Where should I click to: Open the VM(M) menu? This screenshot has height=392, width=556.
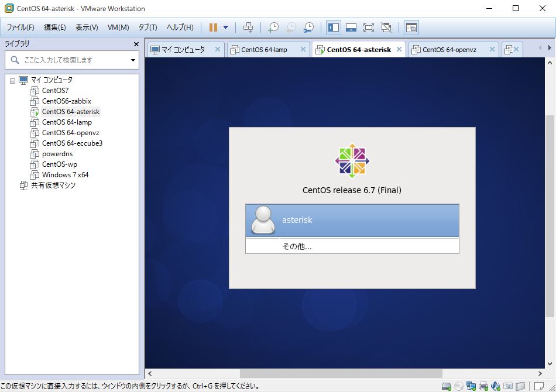click(118, 27)
